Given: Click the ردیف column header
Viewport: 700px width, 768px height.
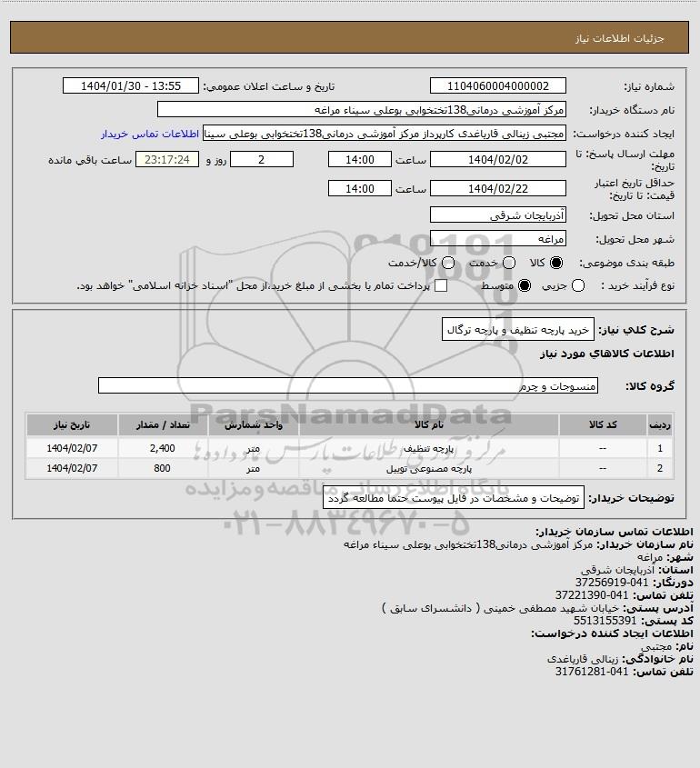Looking at the screenshot, I should tap(660, 425).
